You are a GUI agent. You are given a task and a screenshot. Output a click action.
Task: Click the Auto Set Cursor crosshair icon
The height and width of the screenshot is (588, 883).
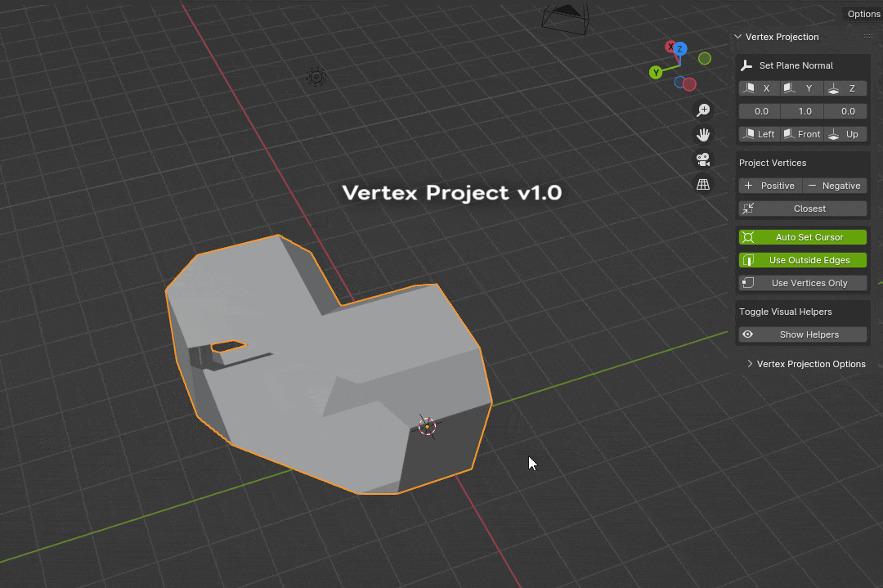click(748, 237)
